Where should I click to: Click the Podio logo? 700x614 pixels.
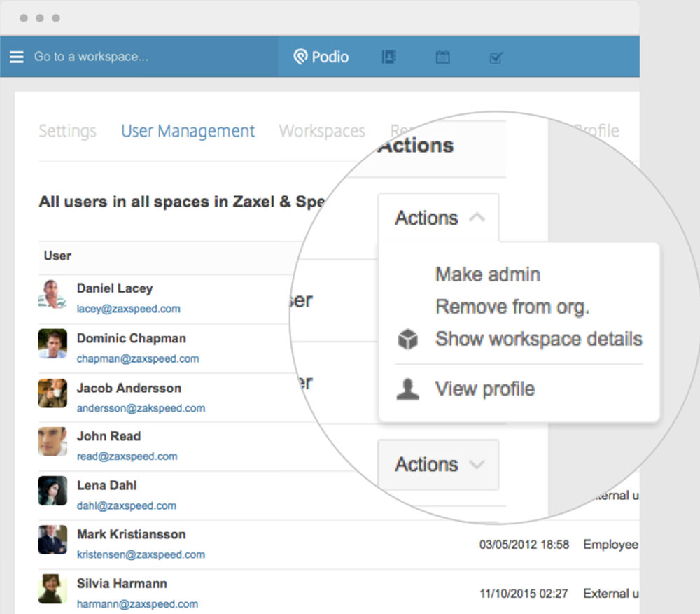321,57
